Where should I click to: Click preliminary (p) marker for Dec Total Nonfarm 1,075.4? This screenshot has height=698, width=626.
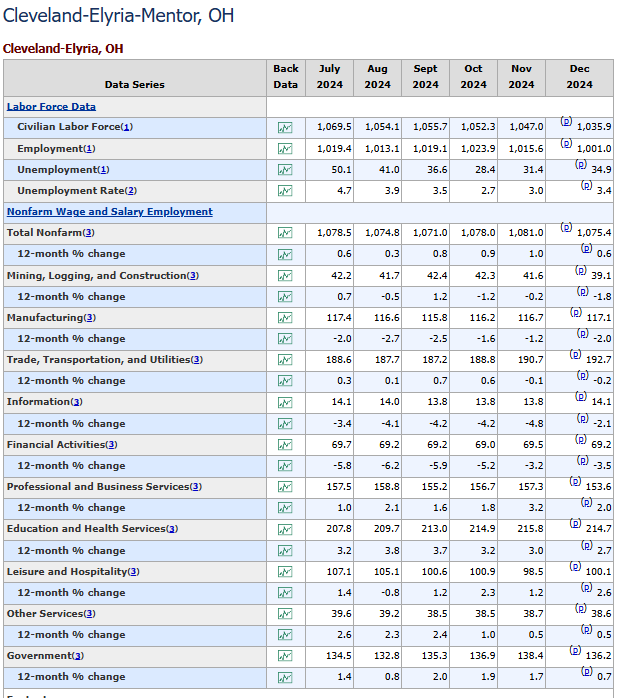coord(566,227)
